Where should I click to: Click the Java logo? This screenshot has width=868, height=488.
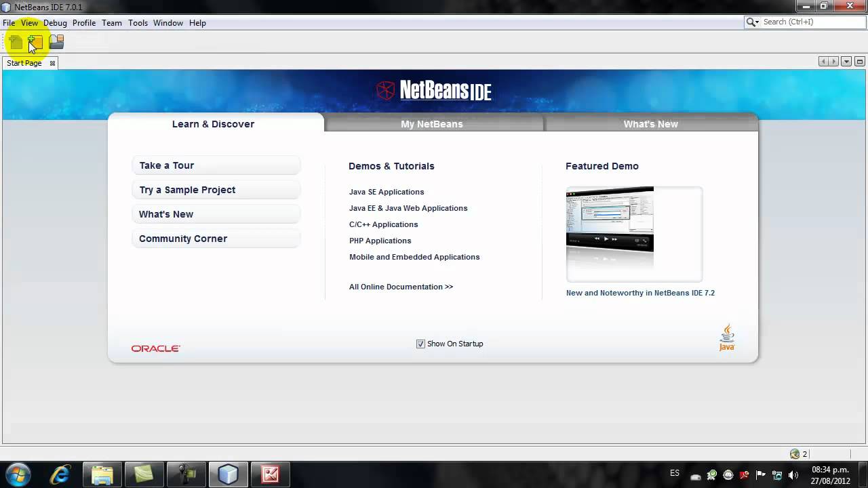[x=727, y=338]
